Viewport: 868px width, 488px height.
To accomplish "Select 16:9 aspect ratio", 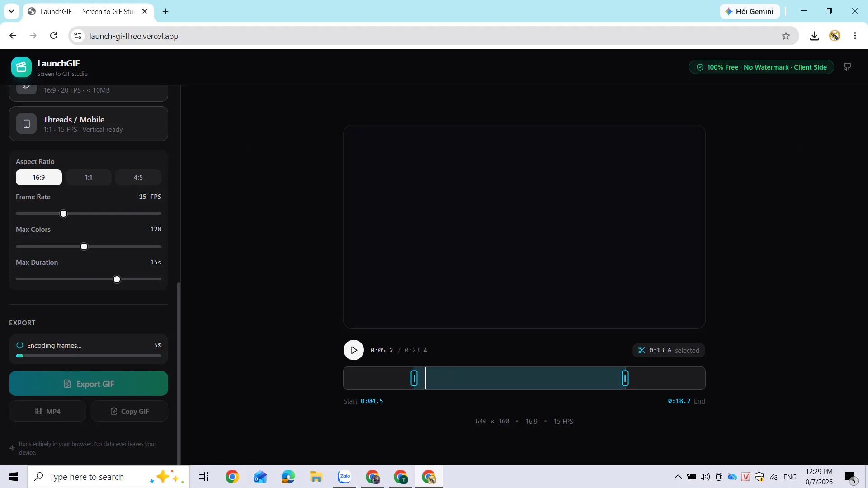I will (39, 178).
